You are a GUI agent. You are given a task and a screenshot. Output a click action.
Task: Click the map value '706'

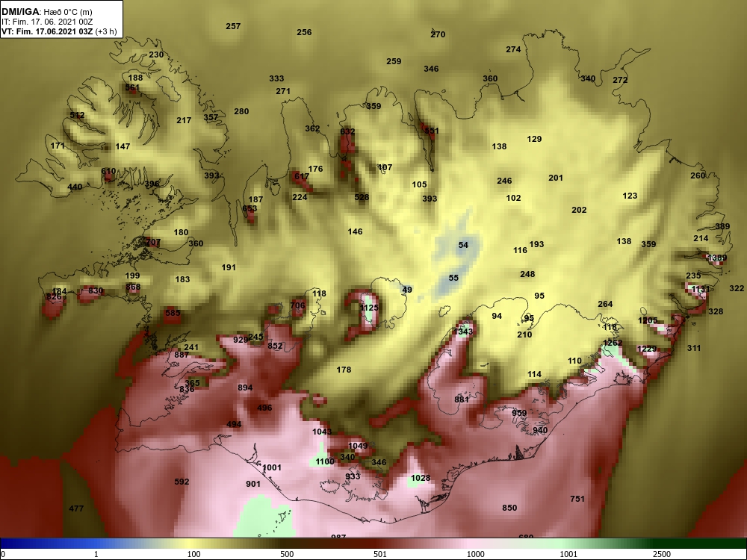(297, 305)
